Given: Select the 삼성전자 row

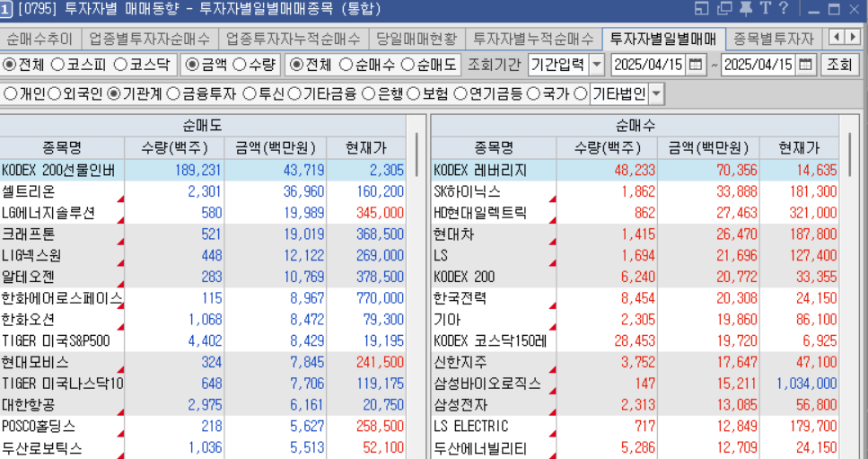Looking at the screenshot, I should (636, 405).
